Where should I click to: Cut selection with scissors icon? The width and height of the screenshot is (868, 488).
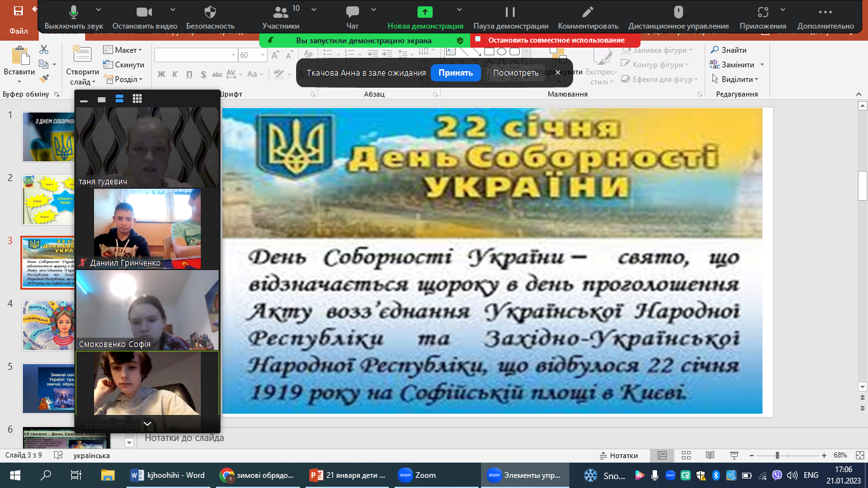coord(44,50)
